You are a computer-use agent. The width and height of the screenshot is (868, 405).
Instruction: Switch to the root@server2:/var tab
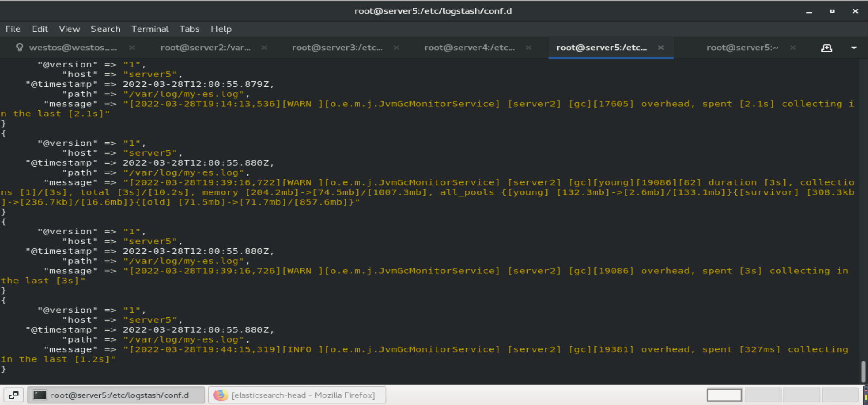205,48
